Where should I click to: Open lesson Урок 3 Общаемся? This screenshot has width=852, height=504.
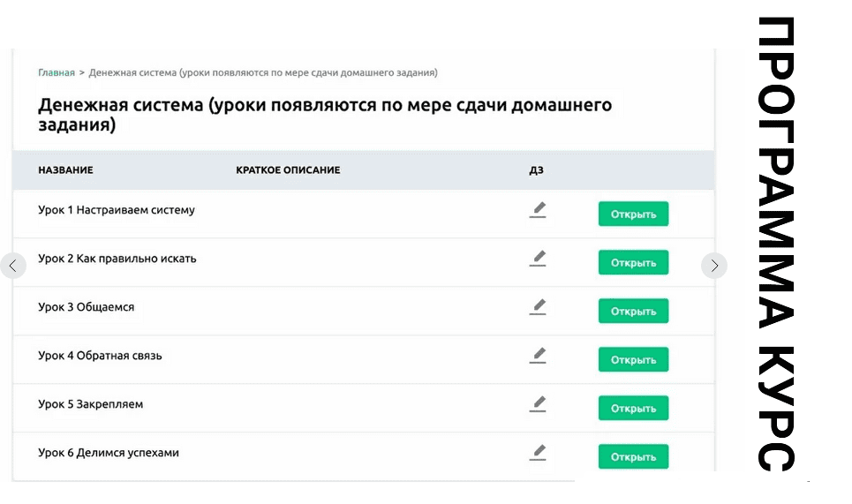point(633,312)
